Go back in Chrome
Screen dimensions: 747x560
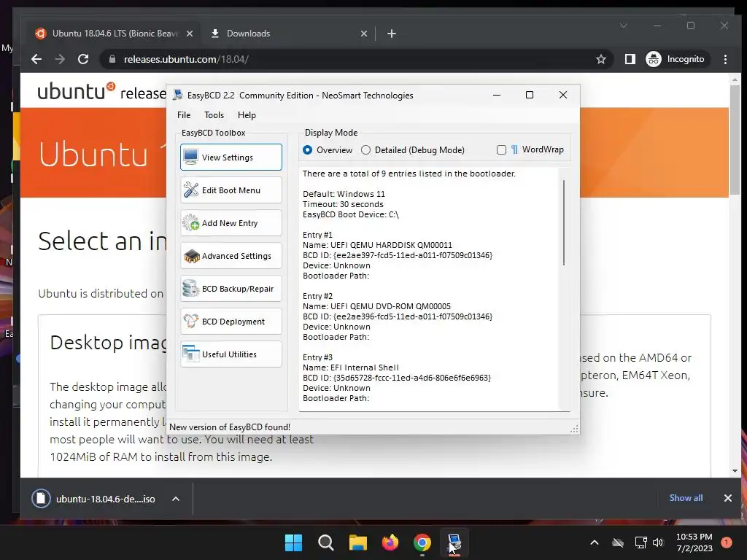pyautogui.click(x=36, y=59)
